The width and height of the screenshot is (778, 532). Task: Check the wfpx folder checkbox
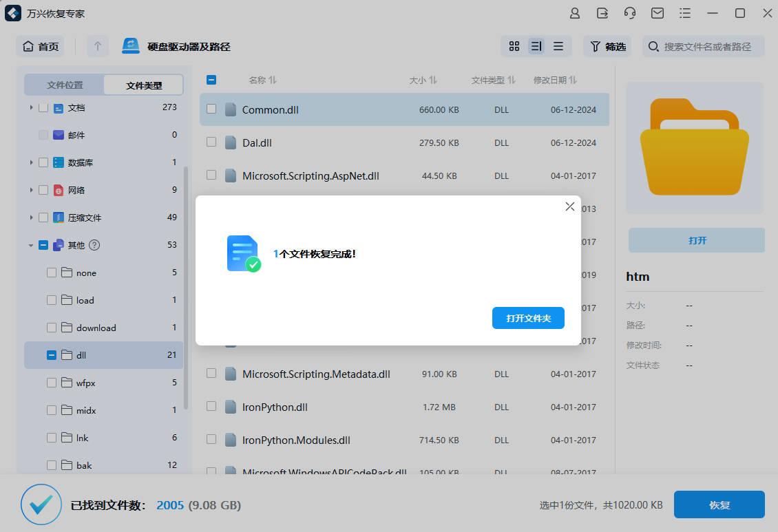52,383
